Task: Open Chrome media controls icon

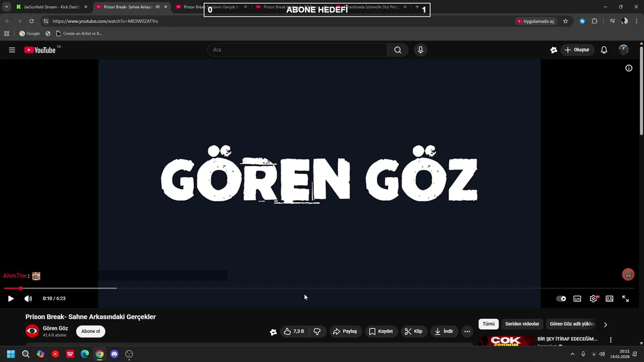Action: (612, 21)
